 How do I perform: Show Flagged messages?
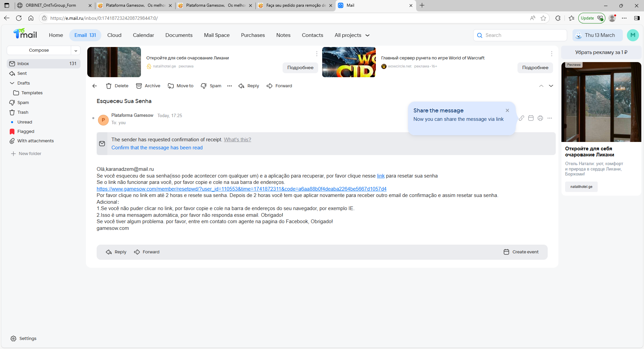click(44, 132)
